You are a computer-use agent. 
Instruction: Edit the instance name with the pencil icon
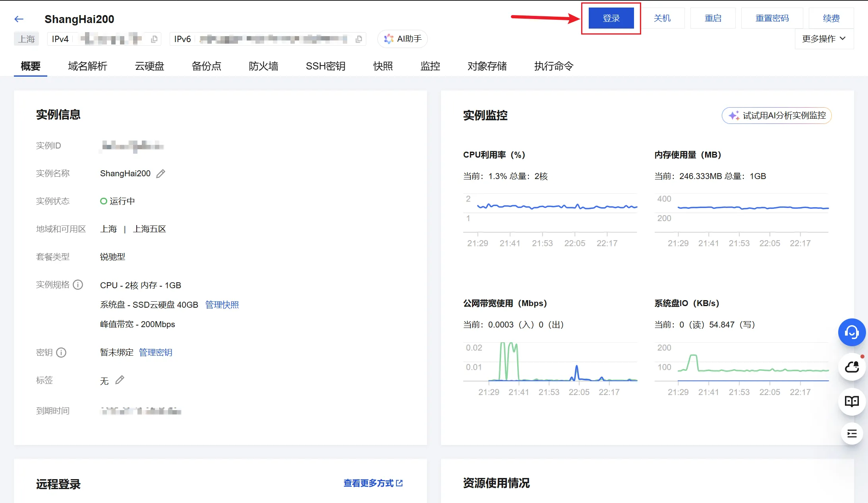pos(160,173)
